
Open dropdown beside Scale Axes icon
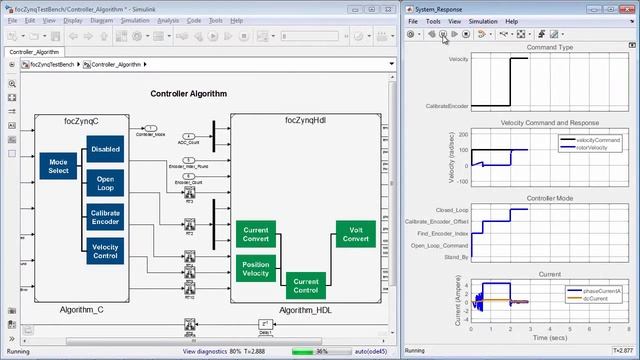point(529,35)
